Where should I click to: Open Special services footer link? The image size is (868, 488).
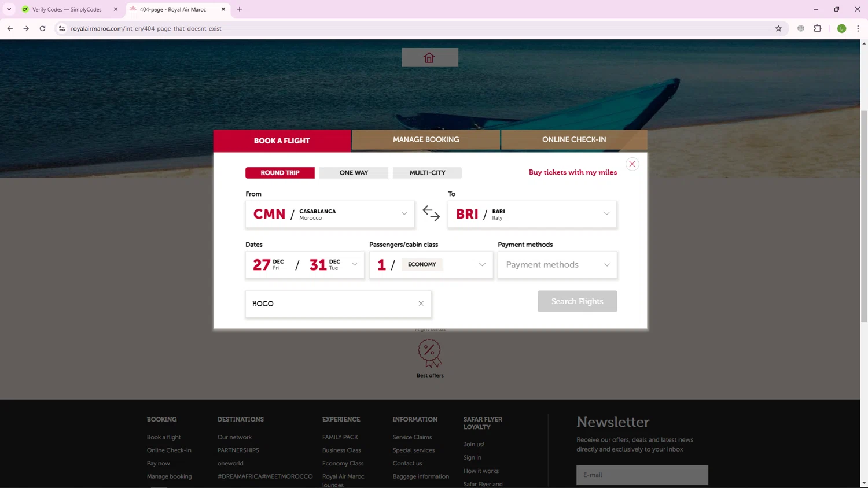point(414,450)
